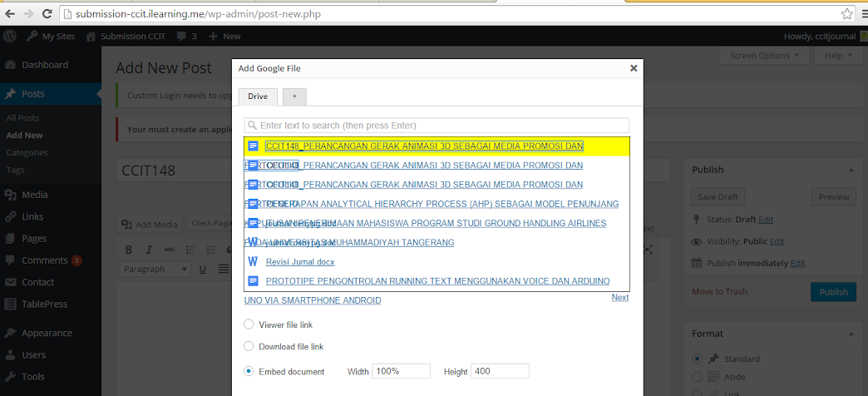This screenshot has height=396, width=868.
Task: Open Tags submenu
Action: click(x=15, y=170)
